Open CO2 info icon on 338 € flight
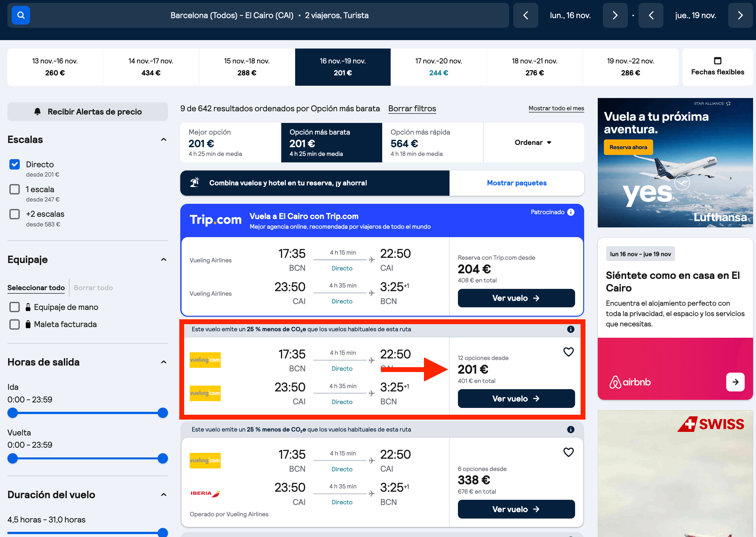The image size is (756, 537). pos(571,429)
